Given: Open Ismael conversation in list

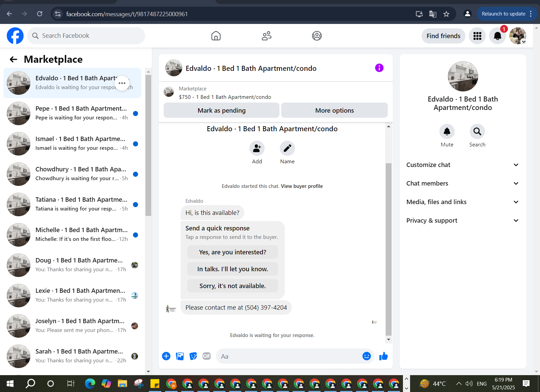Looking at the screenshot, I should click(73, 144).
